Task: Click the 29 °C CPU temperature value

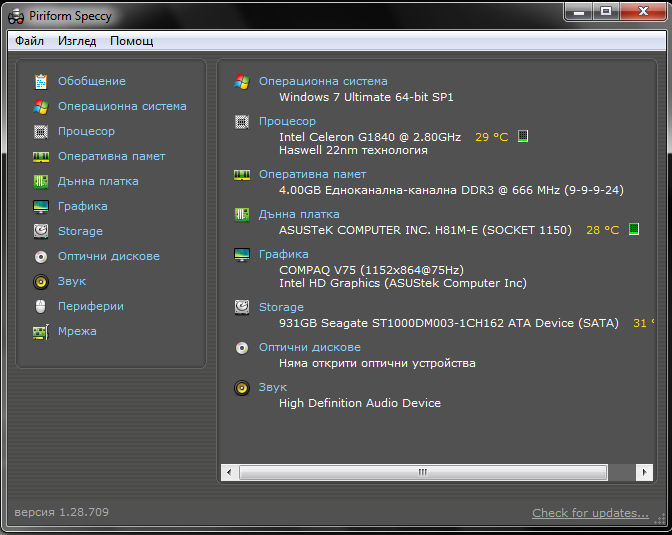Action: 492,137
